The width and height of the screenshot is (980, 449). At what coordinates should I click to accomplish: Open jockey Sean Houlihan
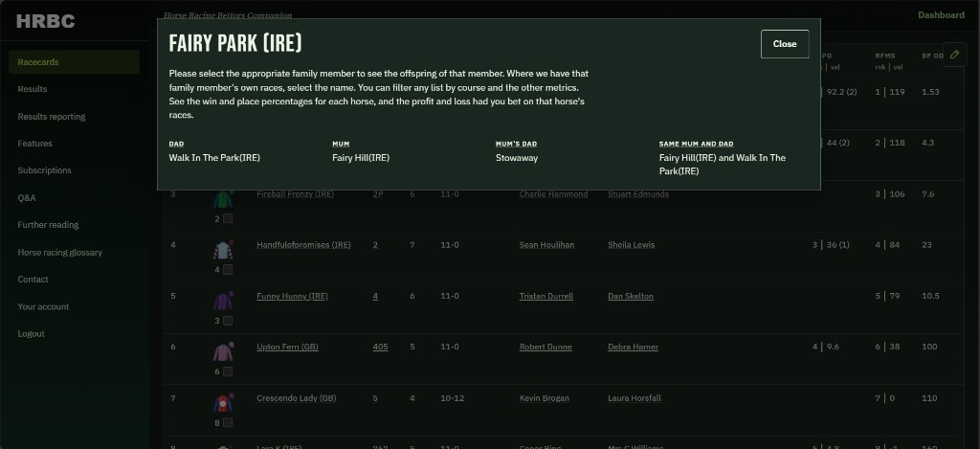click(546, 244)
